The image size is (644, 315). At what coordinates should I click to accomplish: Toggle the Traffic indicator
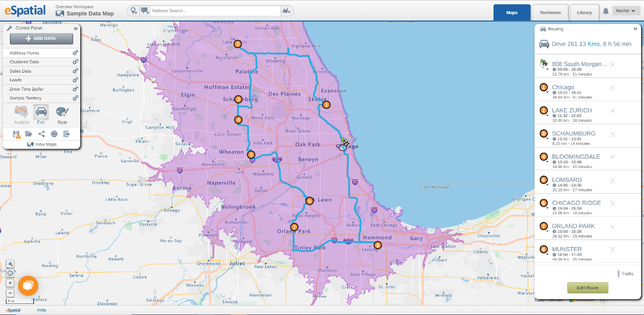click(x=625, y=273)
